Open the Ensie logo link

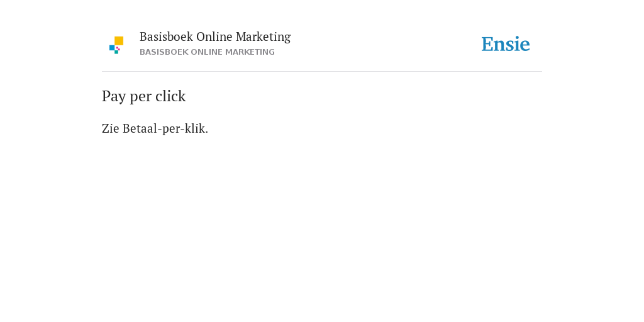coord(506,44)
